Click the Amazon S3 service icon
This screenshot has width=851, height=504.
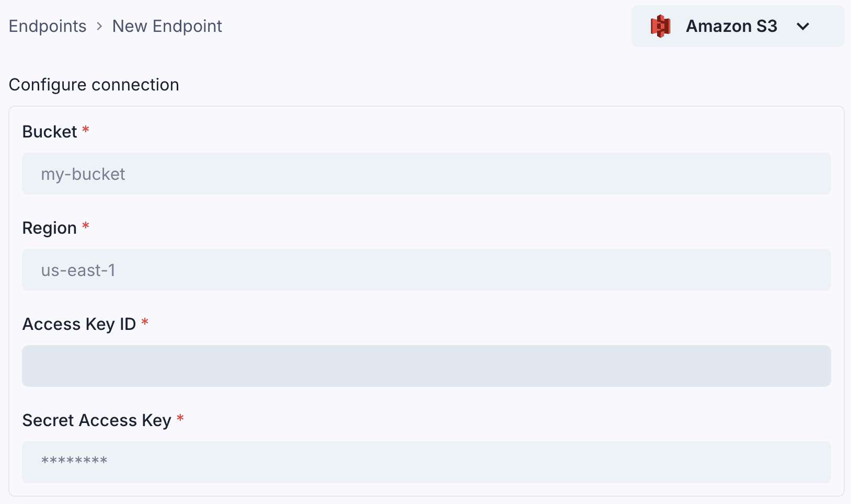click(660, 26)
